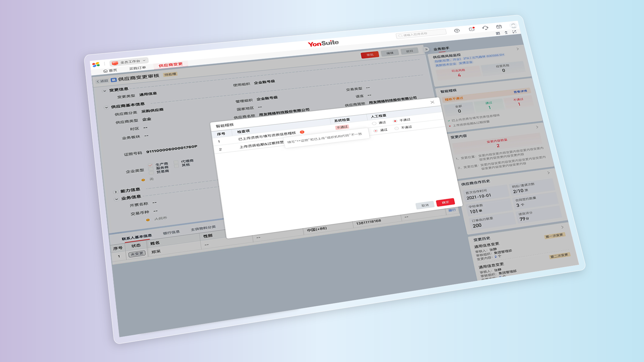Click the fullscreen expand arrows icon
Screen dimensions: 644x362
514,32
